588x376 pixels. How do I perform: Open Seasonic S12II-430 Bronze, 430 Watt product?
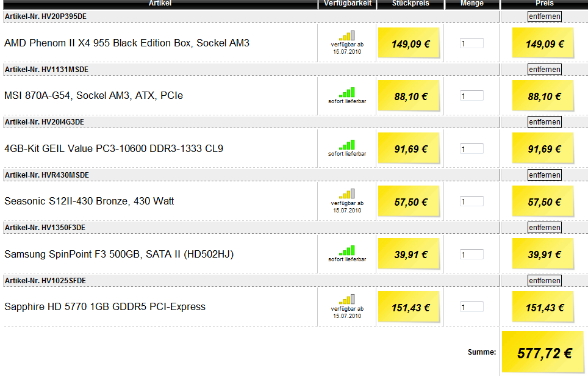pos(89,201)
